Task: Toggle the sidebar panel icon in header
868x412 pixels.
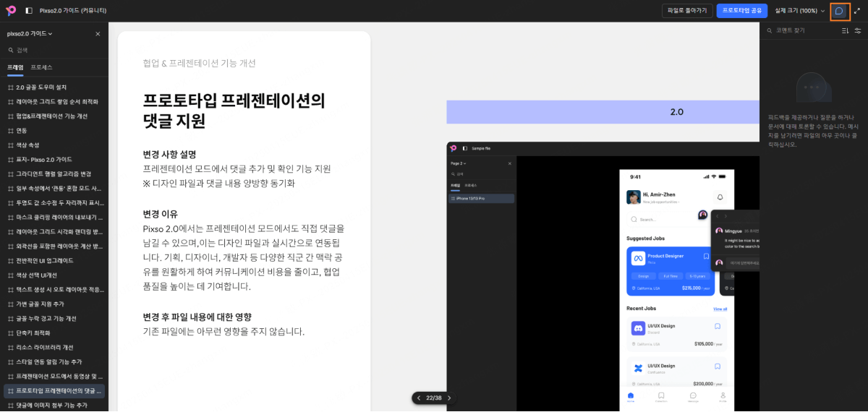Action: click(29, 11)
